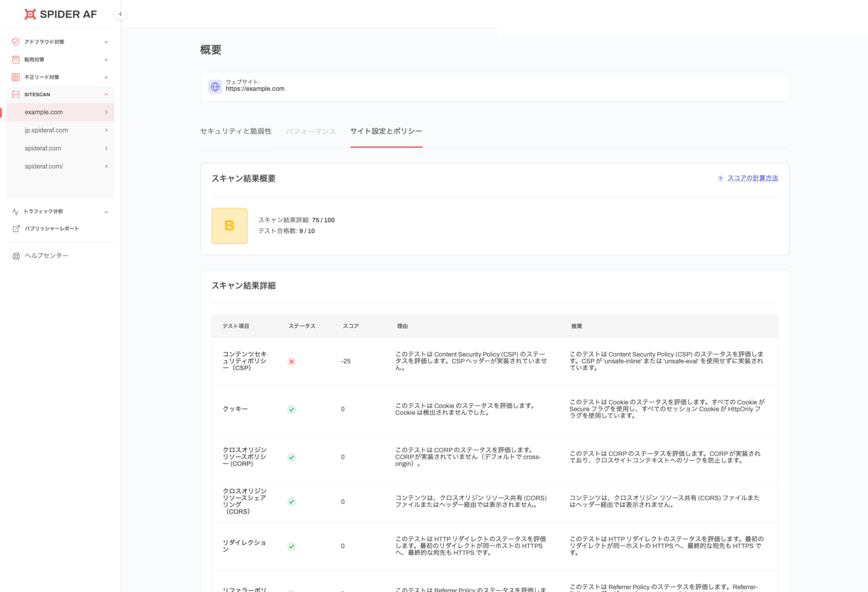868x592 pixels.
Task: Click the question mark icon near スコアの計算方法
Action: [x=720, y=179]
